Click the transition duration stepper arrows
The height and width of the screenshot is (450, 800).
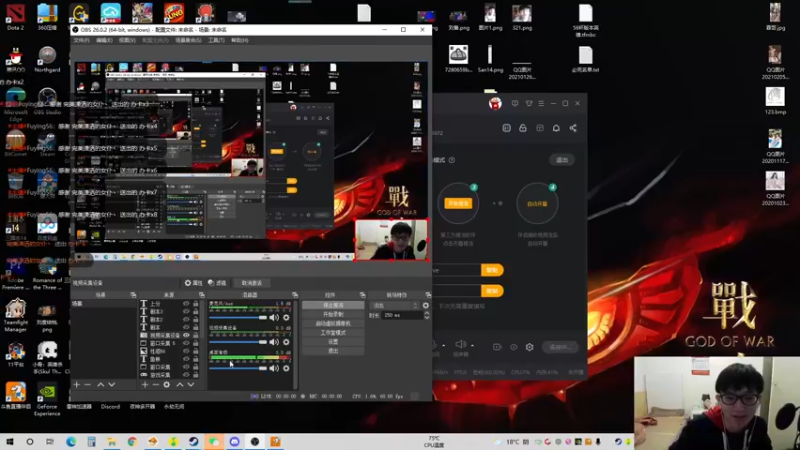[x=427, y=315]
